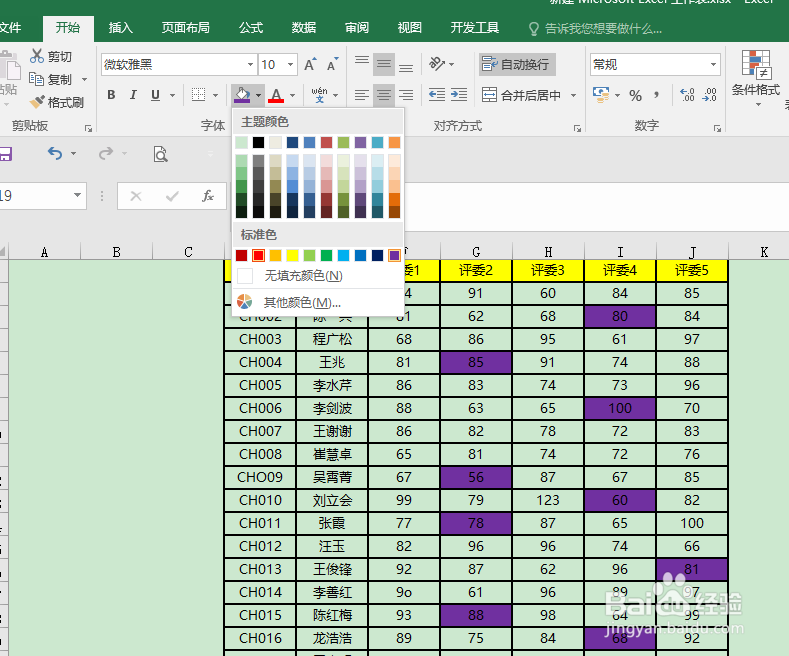Switch to the 开发工具 tab
Screen dimensions: 789x656
coord(475,28)
